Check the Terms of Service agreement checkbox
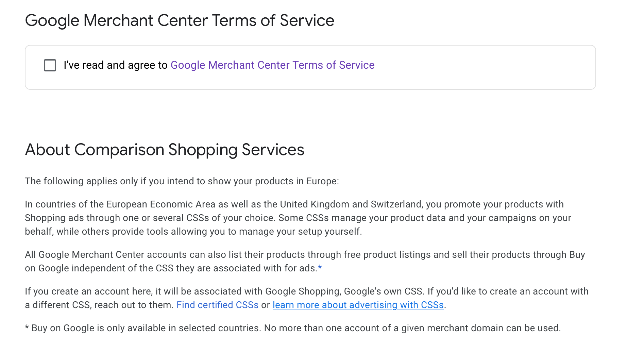 [x=50, y=65]
